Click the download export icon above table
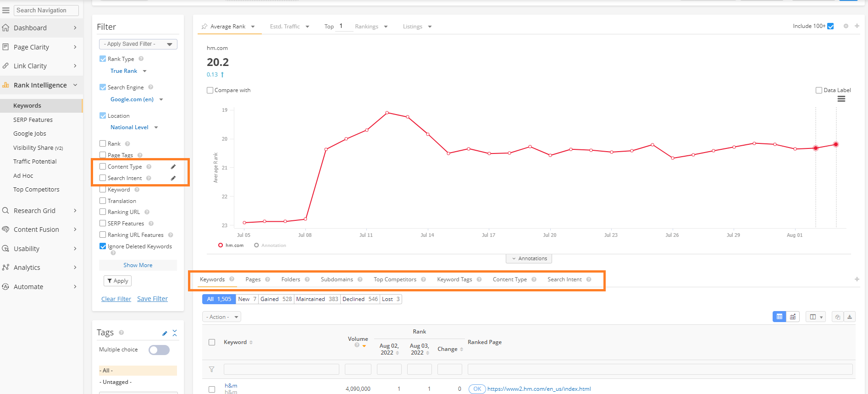 [x=850, y=317]
